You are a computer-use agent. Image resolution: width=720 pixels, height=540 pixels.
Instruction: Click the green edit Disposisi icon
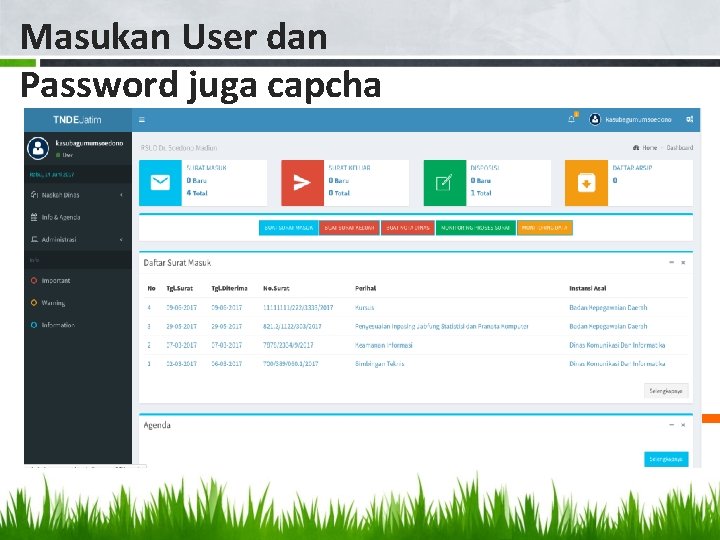444,183
